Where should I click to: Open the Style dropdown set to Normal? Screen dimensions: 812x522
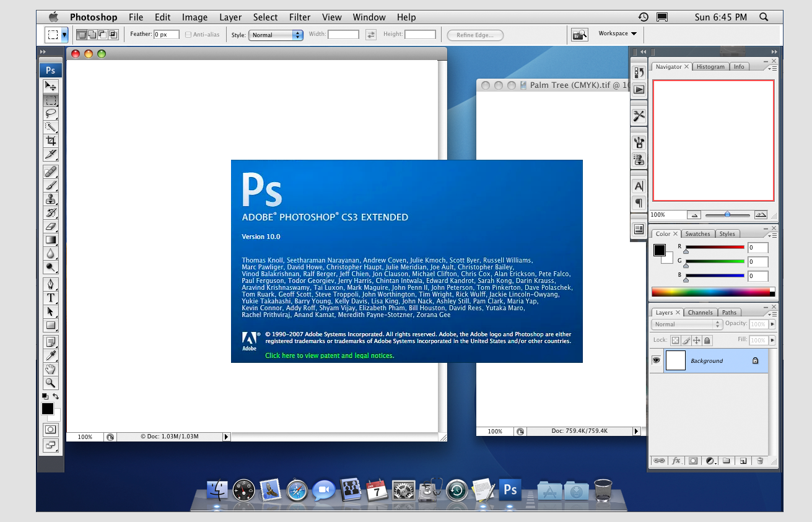pyautogui.click(x=276, y=35)
